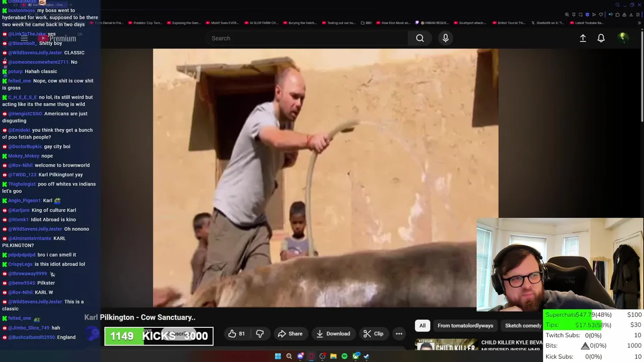Open the CHILD KILLER KYLE BEVAN video thumbnail
The height and width of the screenshot is (362, 644).
click(x=445, y=345)
